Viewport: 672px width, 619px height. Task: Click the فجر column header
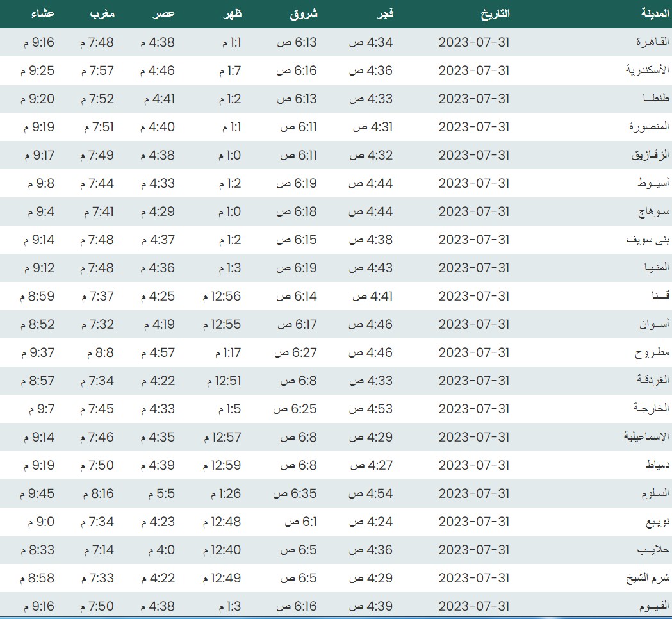click(x=383, y=13)
